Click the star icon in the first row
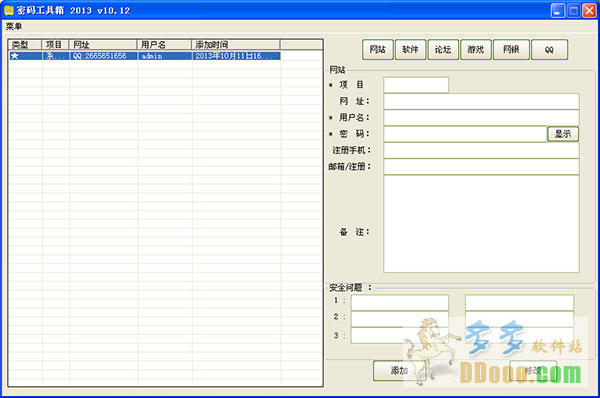This screenshot has height=398, width=600. tap(15, 56)
